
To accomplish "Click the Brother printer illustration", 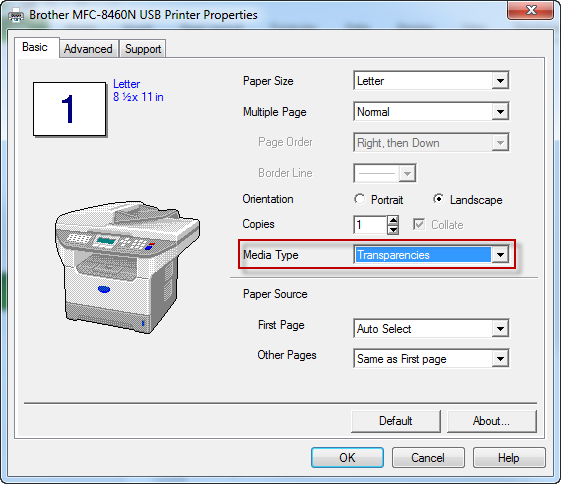I will [x=127, y=267].
